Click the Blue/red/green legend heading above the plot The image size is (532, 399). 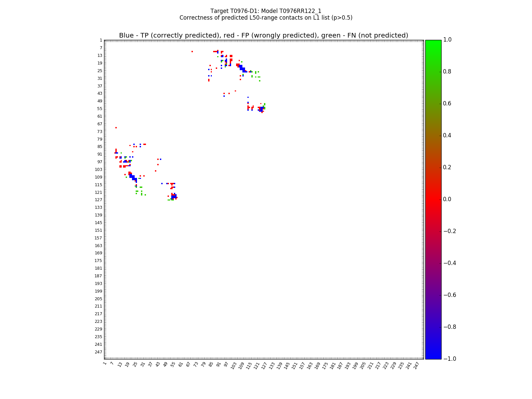pos(263,36)
